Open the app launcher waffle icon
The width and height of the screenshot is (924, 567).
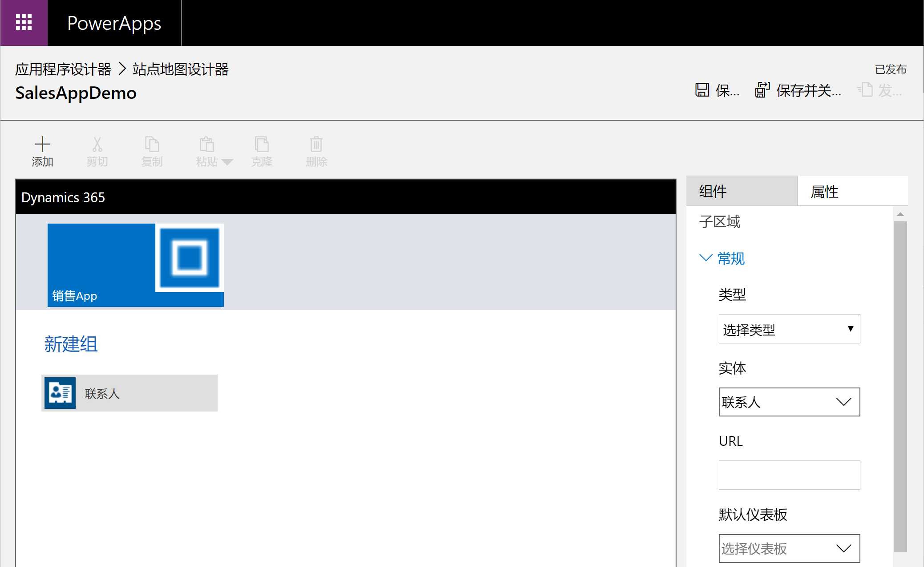(24, 23)
